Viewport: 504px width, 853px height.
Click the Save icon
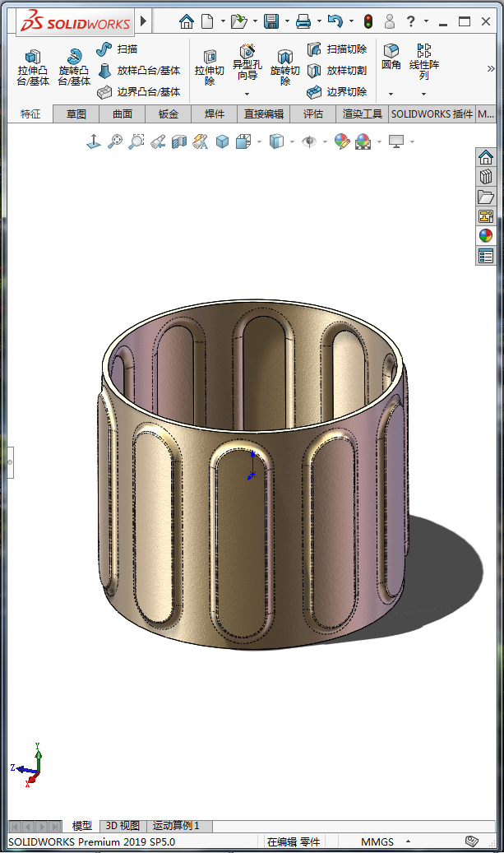coord(270,21)
